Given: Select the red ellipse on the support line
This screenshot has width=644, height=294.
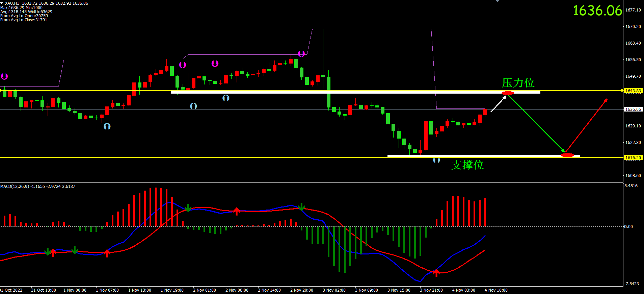Looking at the screenshot, I should pos(567,155).
